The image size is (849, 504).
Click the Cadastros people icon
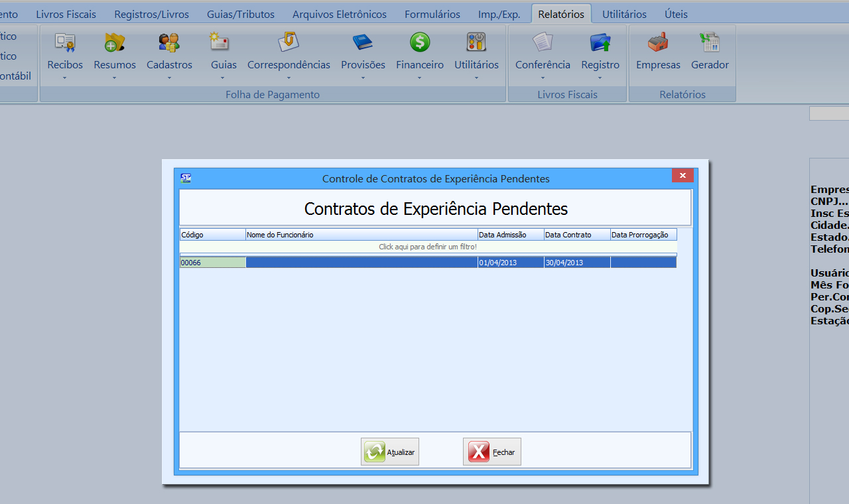point(169,43)
